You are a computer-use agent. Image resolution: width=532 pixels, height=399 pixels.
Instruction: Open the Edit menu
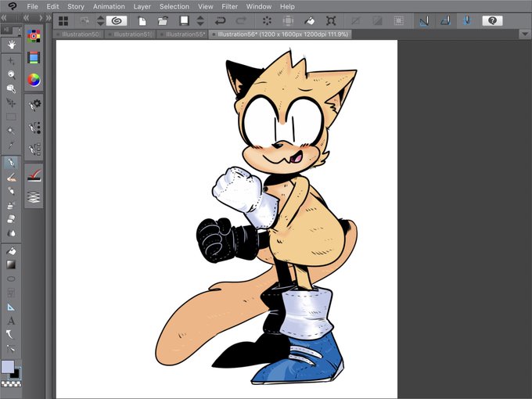pyautogui.click(x=52, y=6)
